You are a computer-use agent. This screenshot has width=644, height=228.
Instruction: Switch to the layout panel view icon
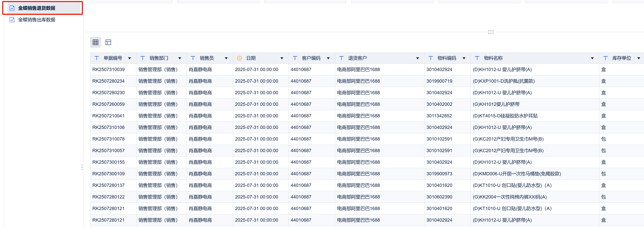[x=108, y=42]
